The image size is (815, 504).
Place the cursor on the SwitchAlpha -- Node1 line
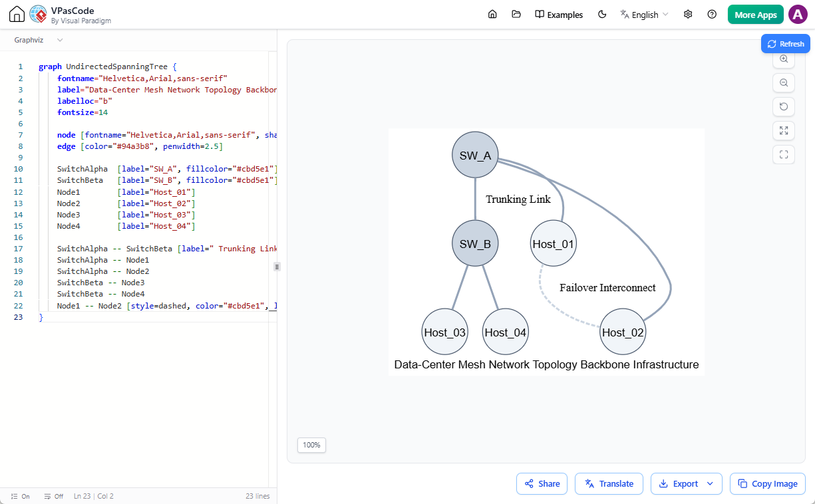(103, 260)
